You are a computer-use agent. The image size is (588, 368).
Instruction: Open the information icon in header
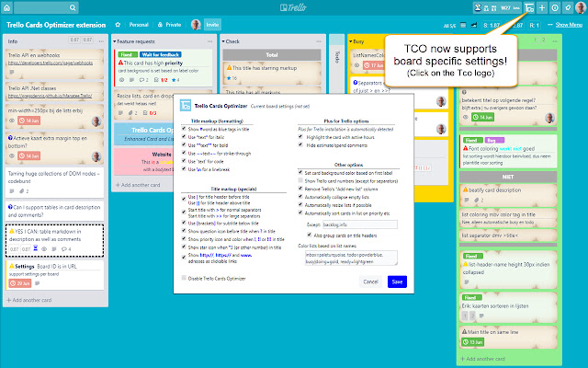coord(555,7)
